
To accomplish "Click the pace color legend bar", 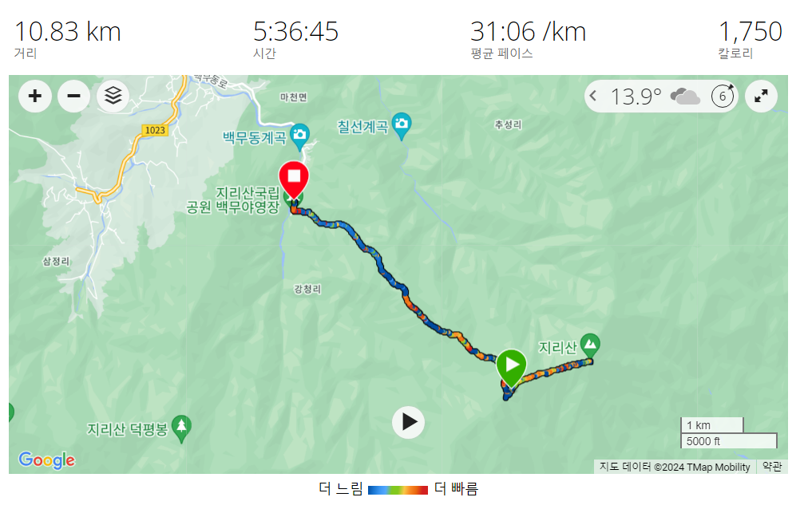I will tap(398, 489).
